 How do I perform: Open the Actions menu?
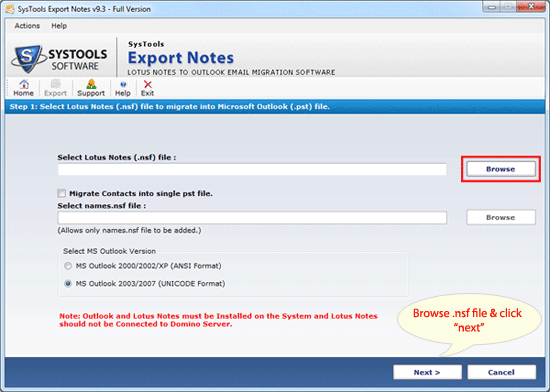27,26
